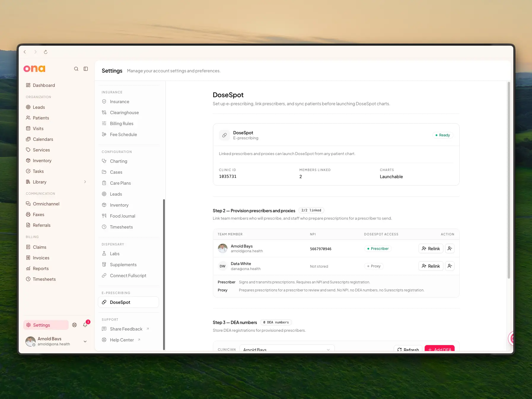
Task: Select DoseSpot under E-Prescribing
Action: click(x=128, y=302)
